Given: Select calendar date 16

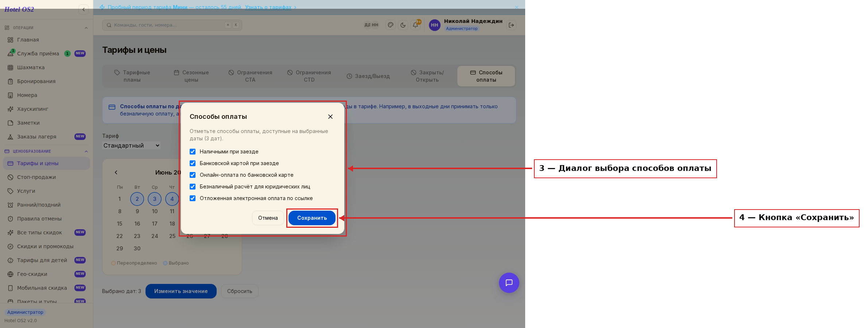Looking at the screenshot, I should click(x=137, y=224).
